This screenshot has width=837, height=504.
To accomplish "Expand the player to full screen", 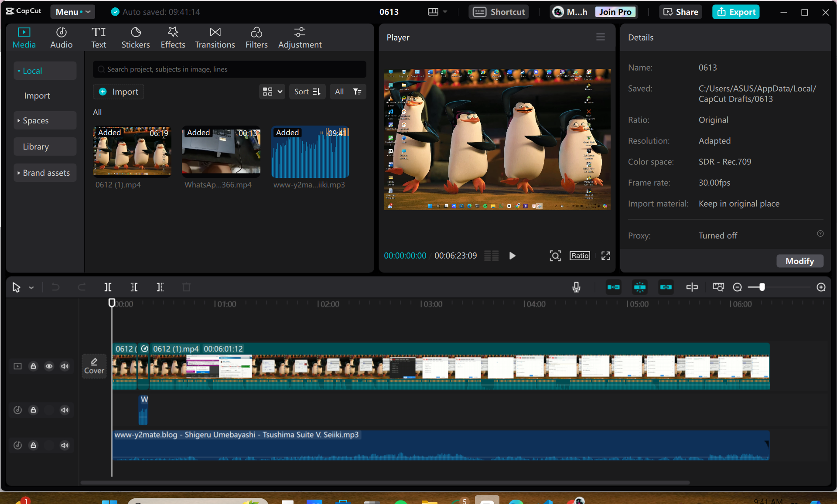I will [605, 255].
